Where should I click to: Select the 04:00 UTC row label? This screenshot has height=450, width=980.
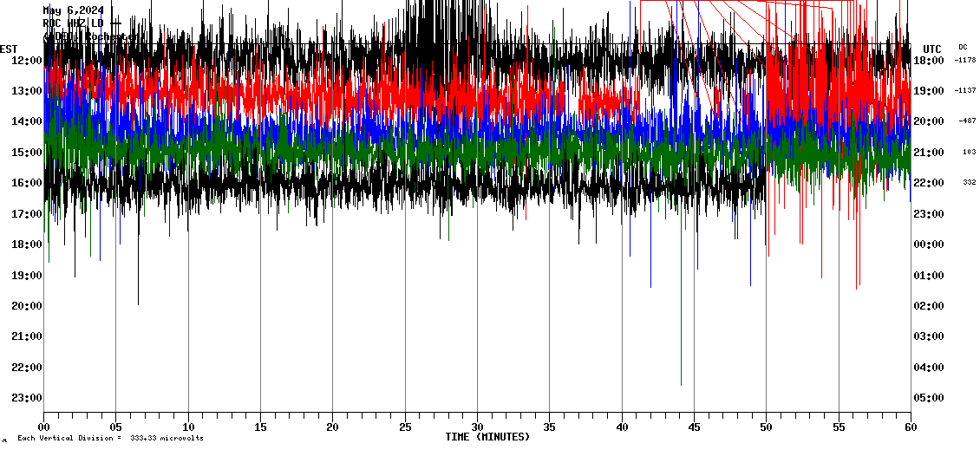[x=929, y=367]
